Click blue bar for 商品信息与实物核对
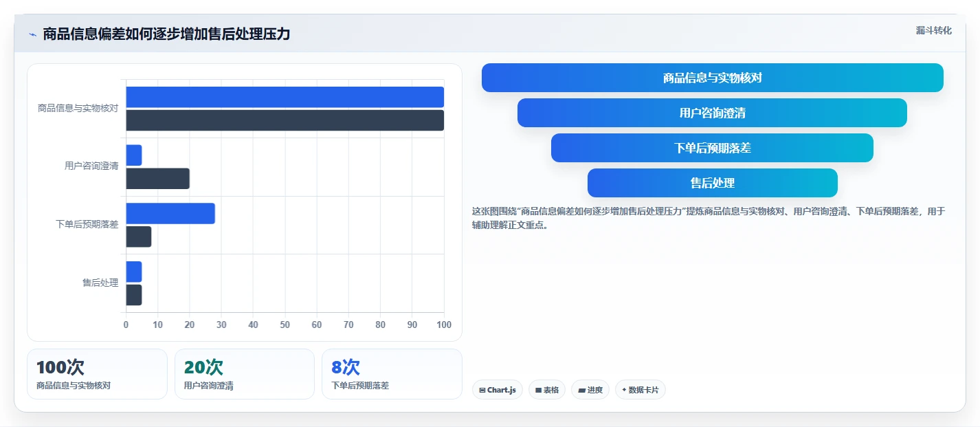Viewport: 980px width, 427px height. (285, 97)
